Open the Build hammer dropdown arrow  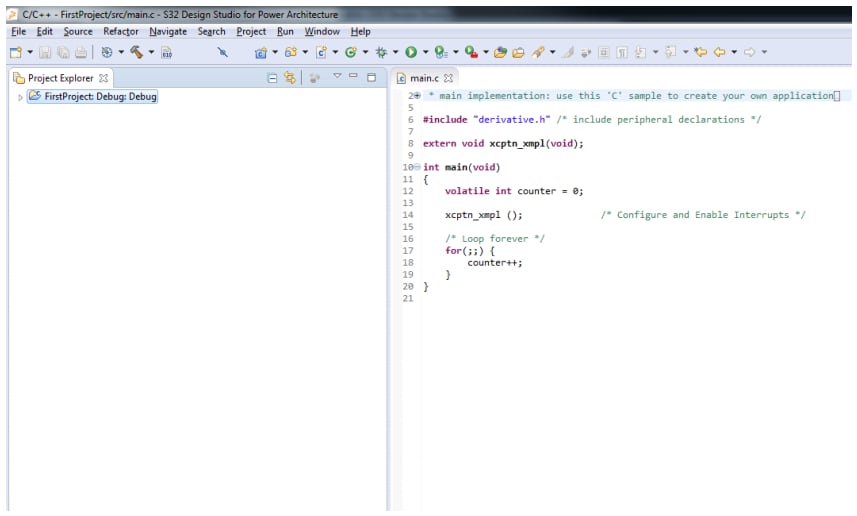[151, 52]
